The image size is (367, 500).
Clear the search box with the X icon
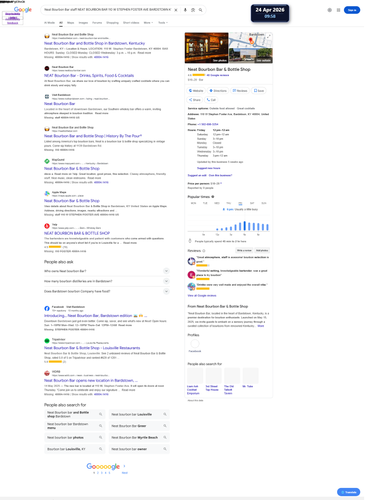click(x=176, y=10)
